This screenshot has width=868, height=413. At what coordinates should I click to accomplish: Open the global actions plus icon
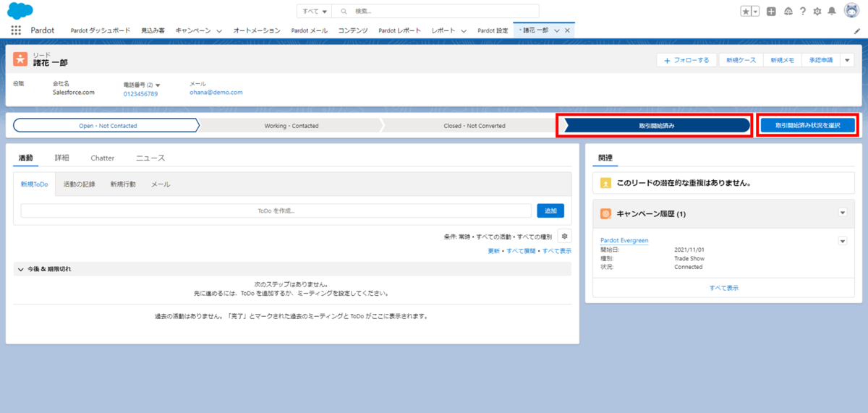tap(772, 11)
